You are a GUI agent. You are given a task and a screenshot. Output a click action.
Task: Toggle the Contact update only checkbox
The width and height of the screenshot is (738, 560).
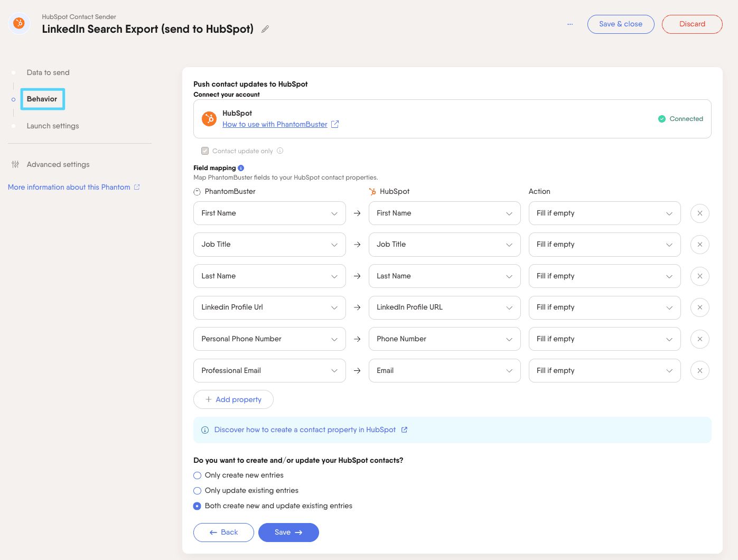pyautogui.click(x=205, y=151)
